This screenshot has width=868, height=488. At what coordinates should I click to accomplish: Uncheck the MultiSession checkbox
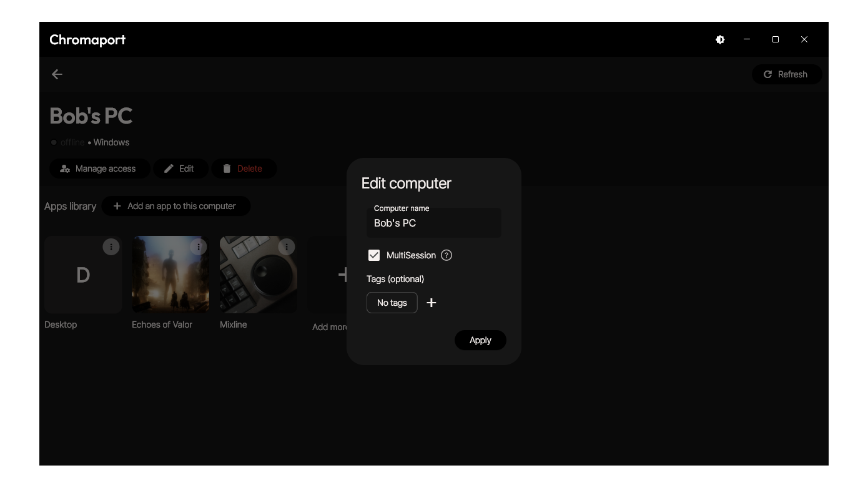coord(374,255)
